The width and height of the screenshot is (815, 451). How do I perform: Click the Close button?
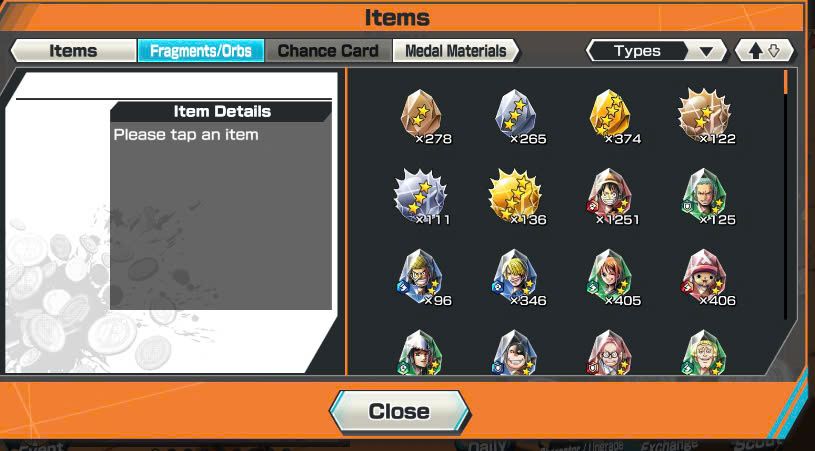400,412
